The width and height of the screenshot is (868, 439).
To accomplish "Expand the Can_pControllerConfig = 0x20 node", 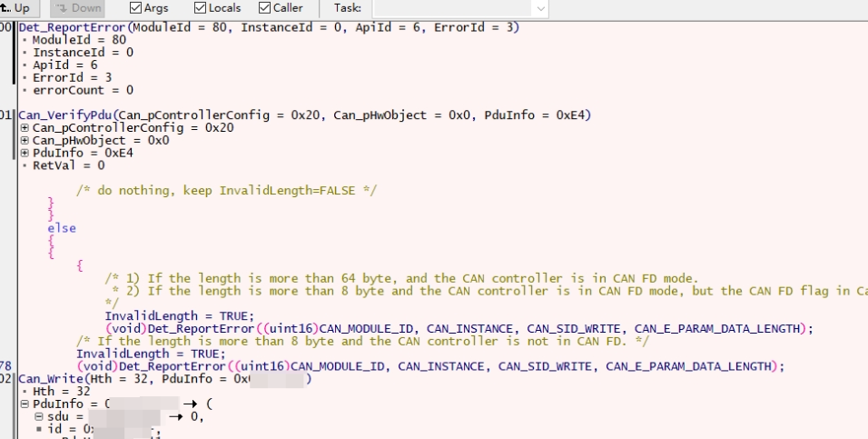I will pos(25,128).
